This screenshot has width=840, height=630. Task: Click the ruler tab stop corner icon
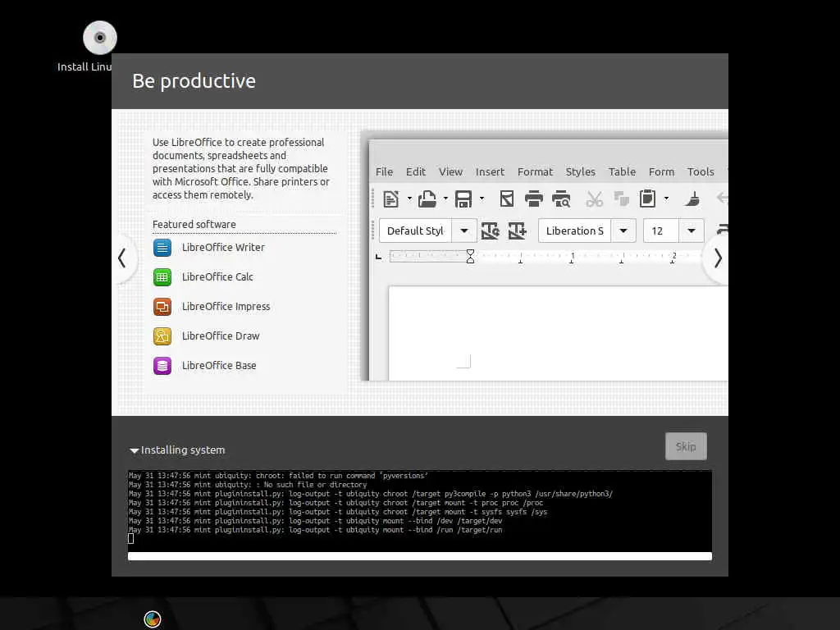click(379, 257)
